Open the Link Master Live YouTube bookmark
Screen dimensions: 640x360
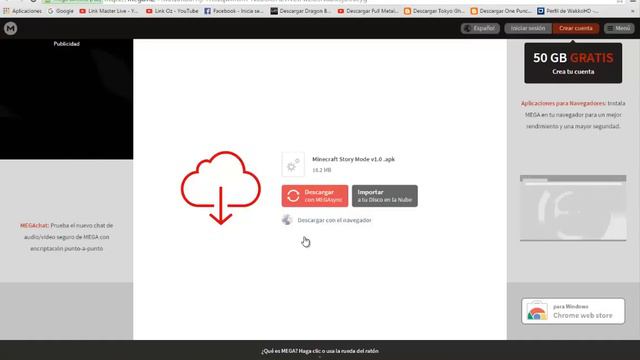[109, 11]
